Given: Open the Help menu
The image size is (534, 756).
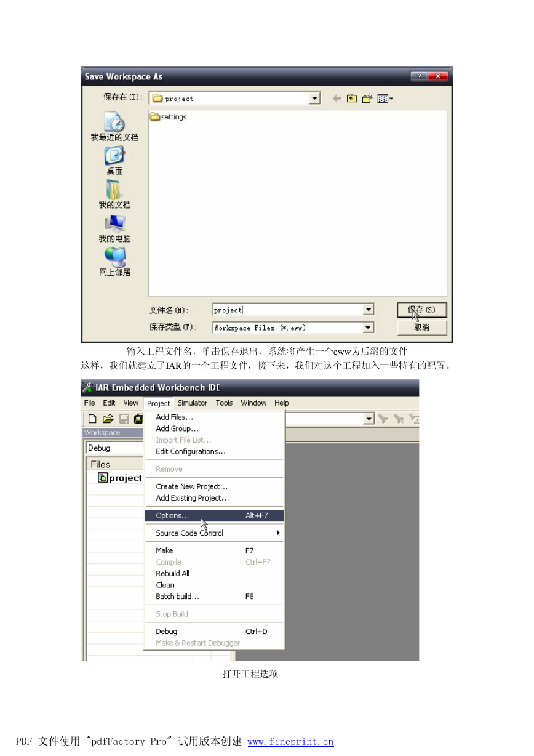Looking at the screenshot, I should click(x=282, y=403).
